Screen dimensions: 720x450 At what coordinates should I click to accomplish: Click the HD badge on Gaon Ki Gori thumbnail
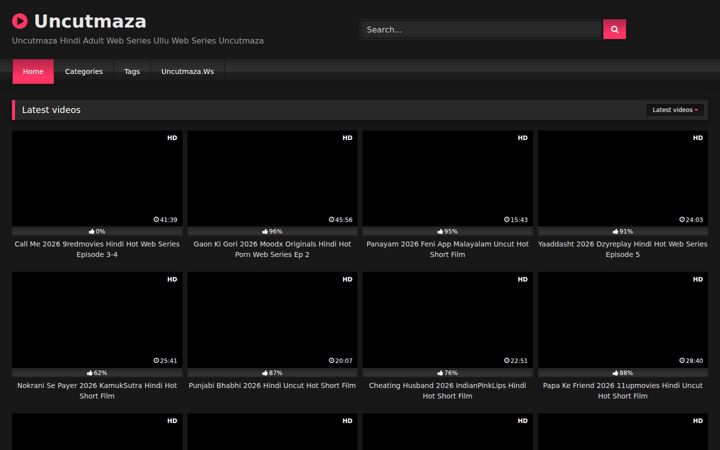point(348,138)
